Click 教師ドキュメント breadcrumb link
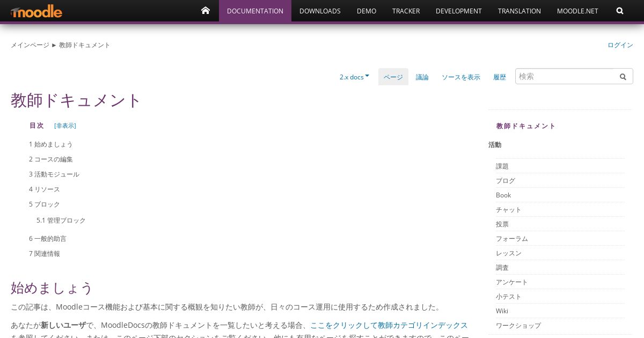This screenshot has height=338, width=644. click(x=85, y=45)
